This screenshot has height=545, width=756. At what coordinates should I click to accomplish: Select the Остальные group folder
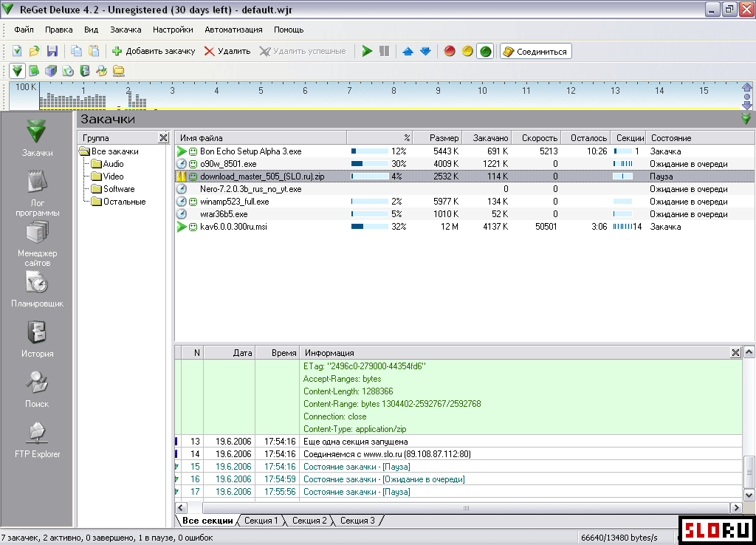point(119,202)
